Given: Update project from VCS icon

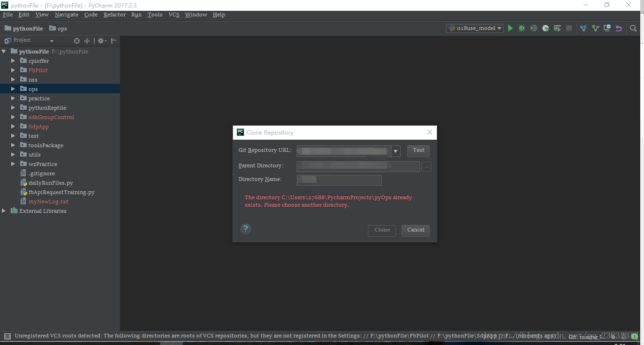Looking at the screenshot, I should coord(584,28).
